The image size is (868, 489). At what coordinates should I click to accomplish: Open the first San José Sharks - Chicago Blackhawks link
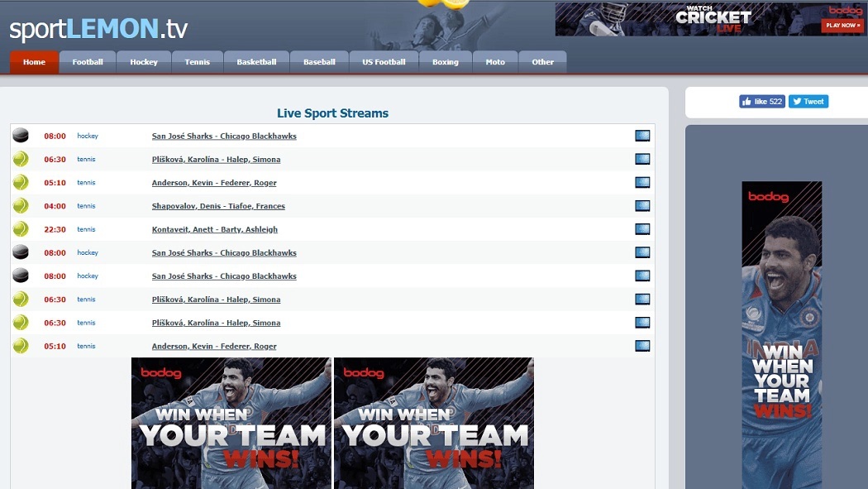click(224, 137)
